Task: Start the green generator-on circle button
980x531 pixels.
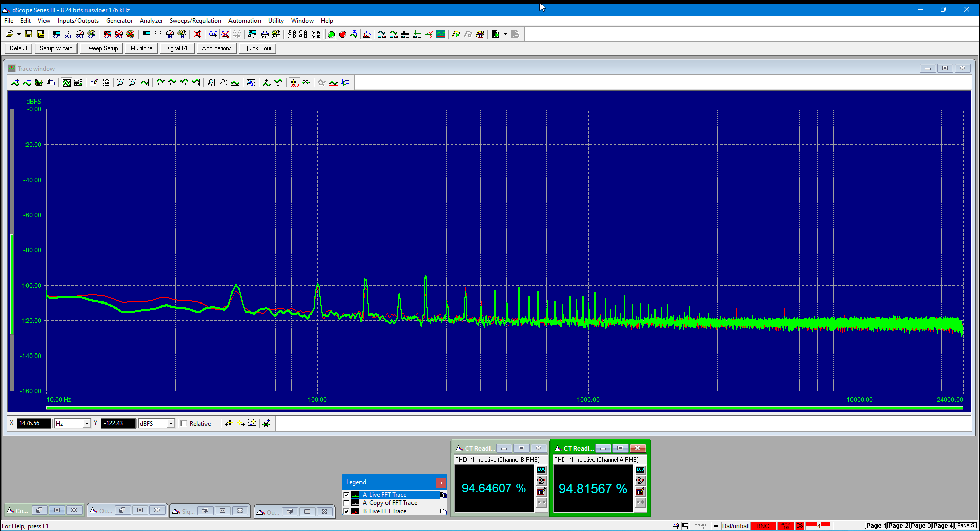Action: click(x=331, y=34)
